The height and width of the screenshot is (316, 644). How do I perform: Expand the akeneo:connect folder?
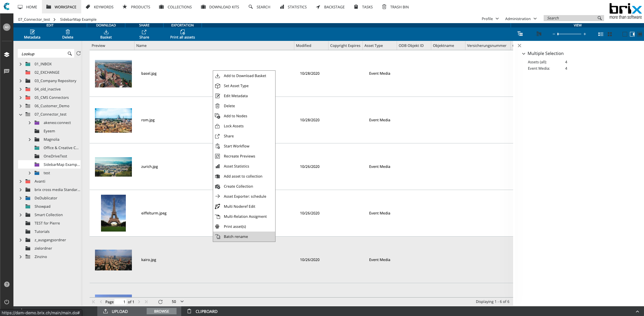(30, 123)
